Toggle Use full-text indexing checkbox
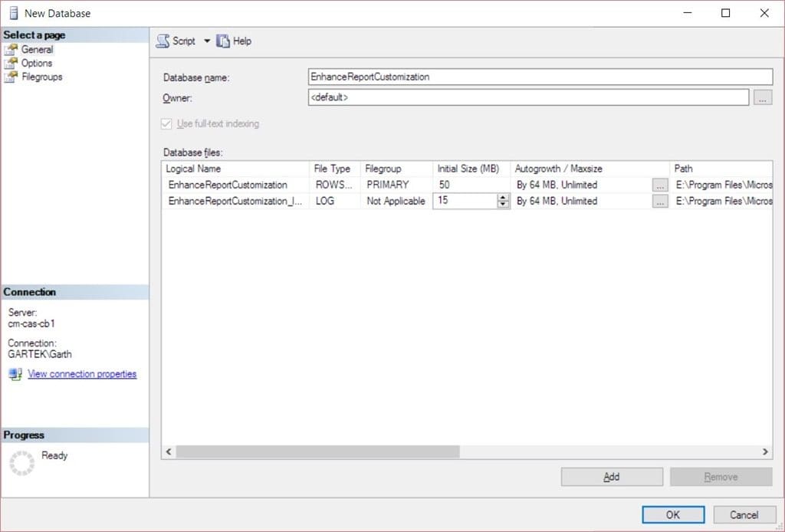The width and height of the screenshot is (785, 532). tap(166, 123)
